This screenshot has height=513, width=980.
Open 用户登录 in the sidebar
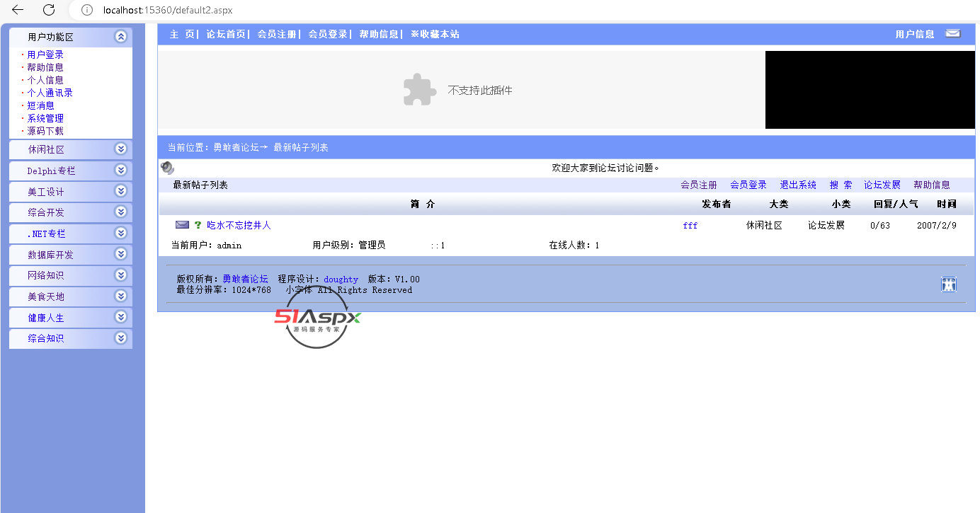tap(45, 54)
